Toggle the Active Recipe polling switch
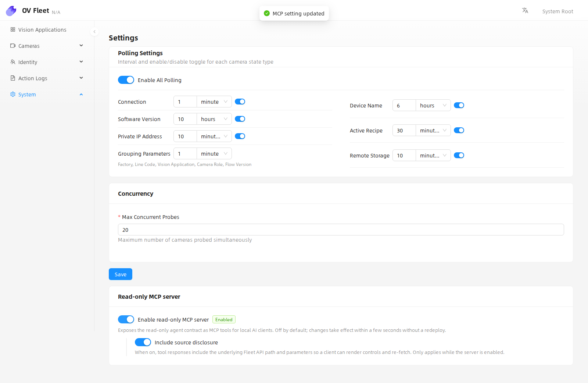The height and width of the screenshot is (383, 588). click(459, 130)
